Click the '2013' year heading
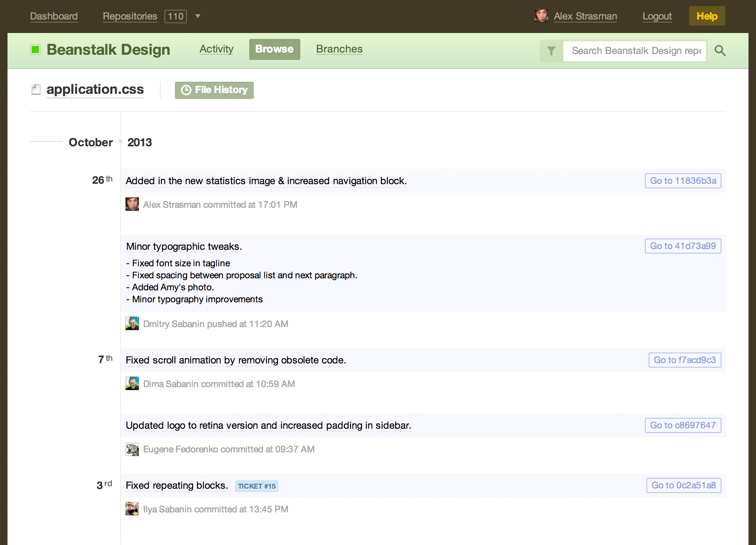 (140, 142)
